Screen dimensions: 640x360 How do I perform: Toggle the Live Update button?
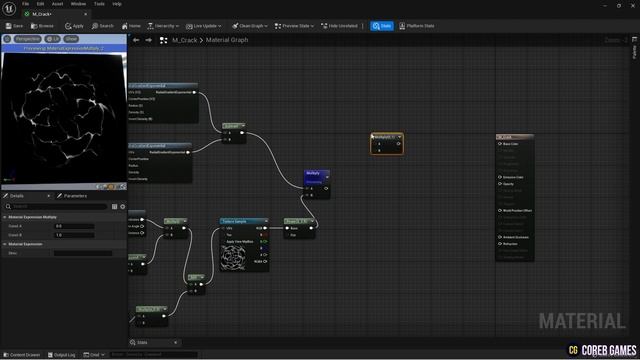201,26
